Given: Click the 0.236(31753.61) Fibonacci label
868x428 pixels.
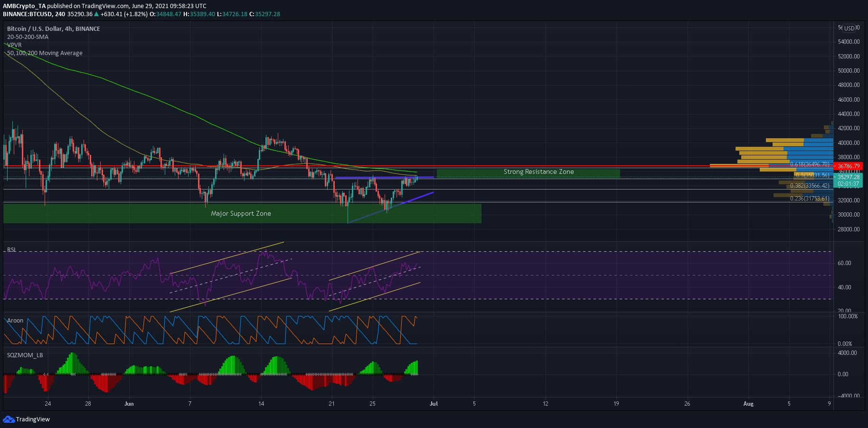Looking at the screenshot, I should tap(810, 199).
